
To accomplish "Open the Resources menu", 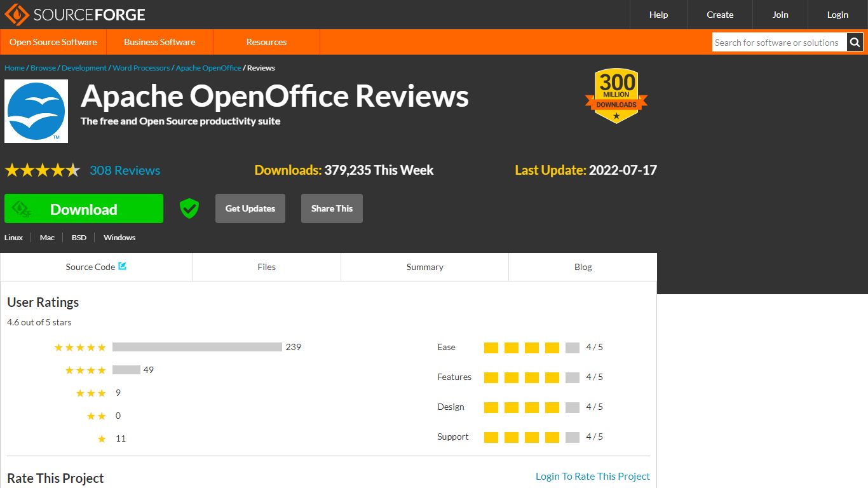I will [266, 42].
